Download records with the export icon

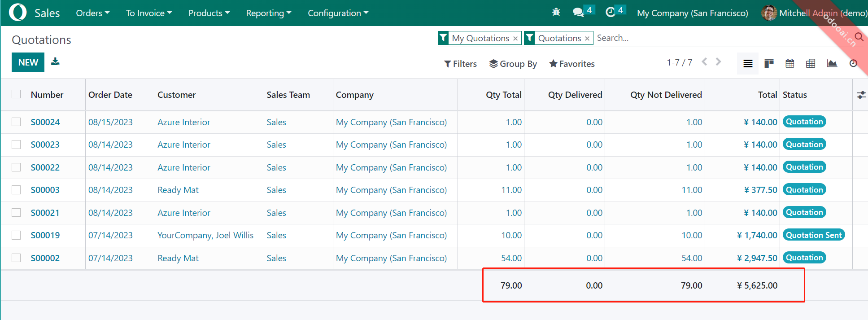55,61
